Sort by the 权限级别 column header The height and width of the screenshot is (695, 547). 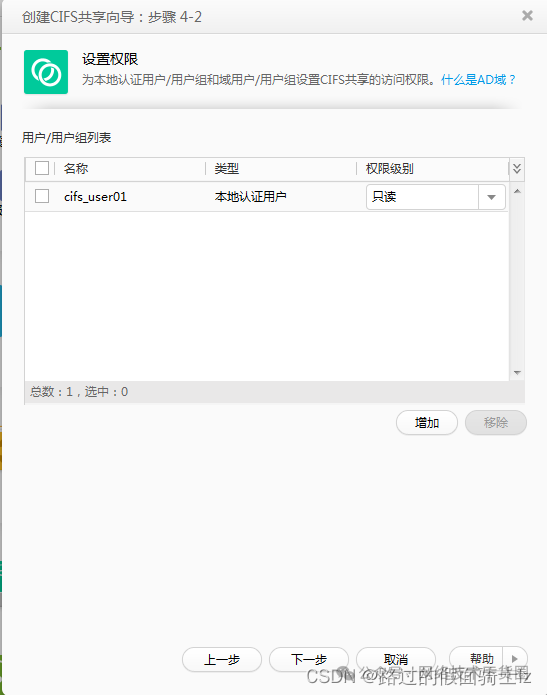click(390, 168)
